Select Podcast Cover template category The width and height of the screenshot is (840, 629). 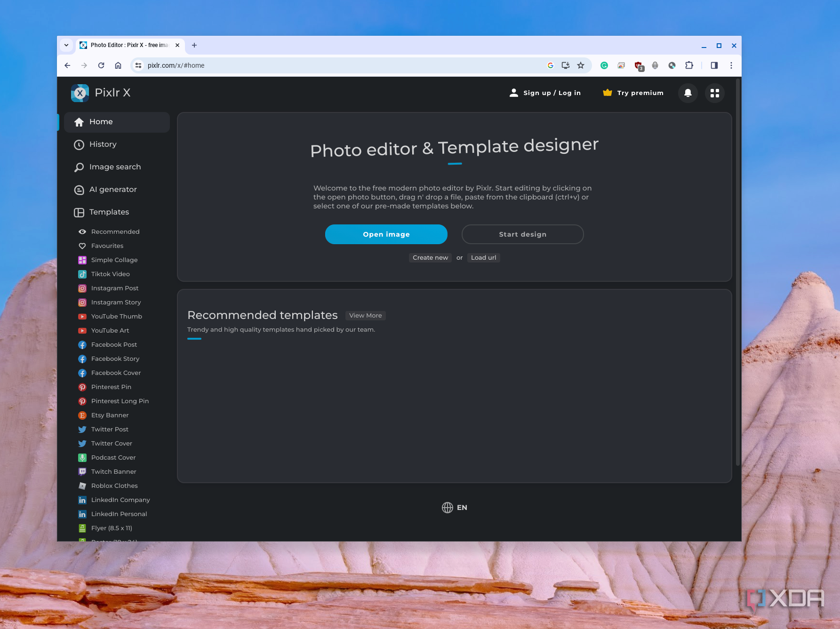(x=107, y=458)
